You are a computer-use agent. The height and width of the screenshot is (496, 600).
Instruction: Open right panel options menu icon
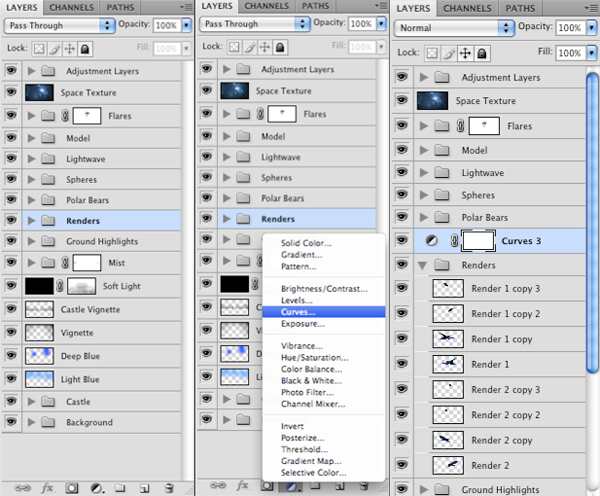592,8
